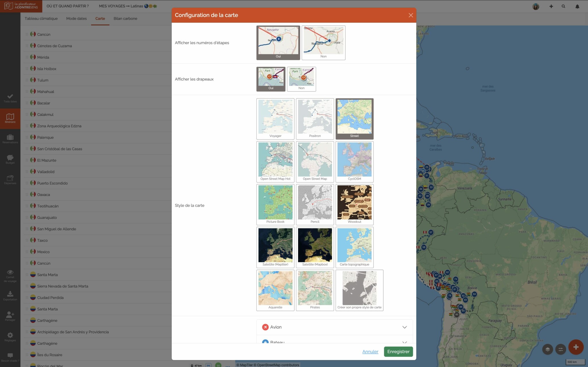Select the Satellite (Mapbox) thumbnail
Viewport: 588px width, 367px height.
315,247
